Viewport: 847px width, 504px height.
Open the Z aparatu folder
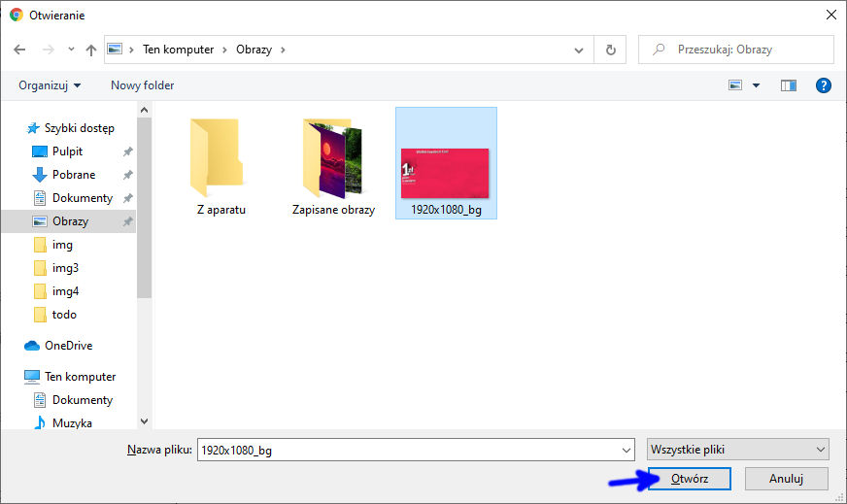pyautogui.click(x=220, y=163)
